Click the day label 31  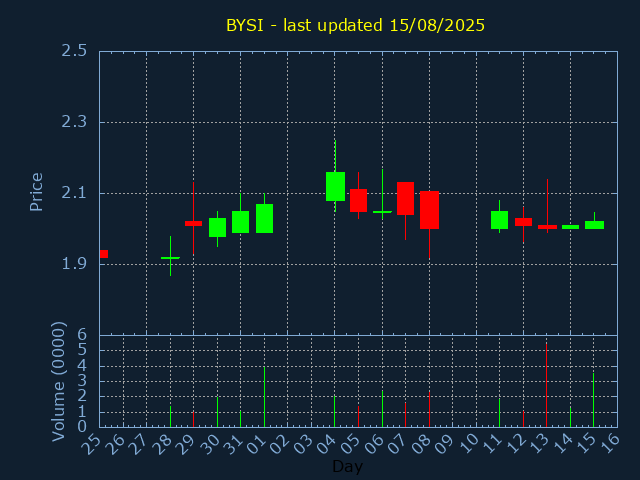click(233, 443)
